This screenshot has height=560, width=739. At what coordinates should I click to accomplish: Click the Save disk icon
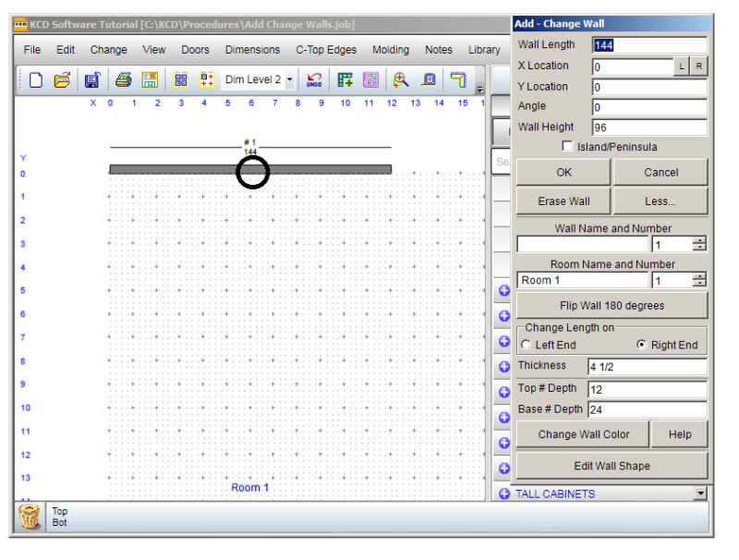click(x=92, y=80)
